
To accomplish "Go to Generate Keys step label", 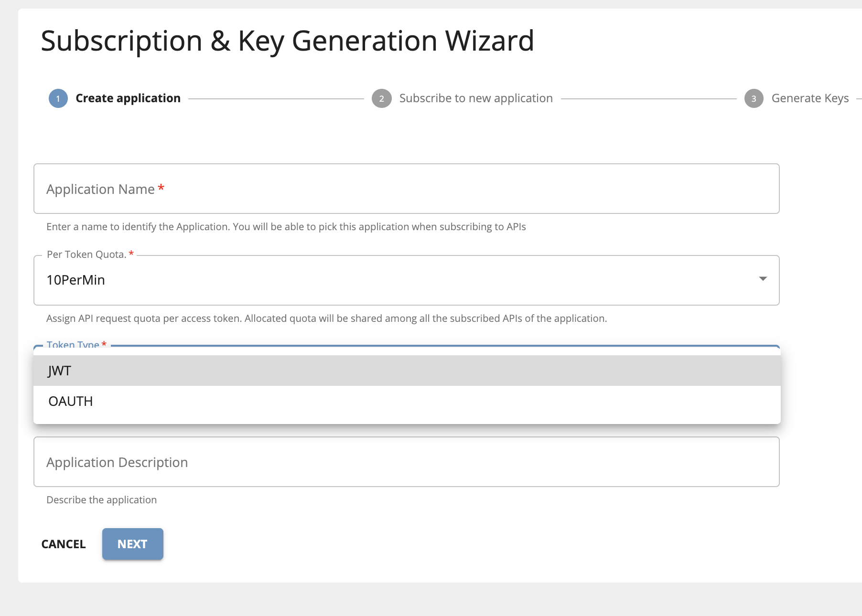I will tap(810, 98).
